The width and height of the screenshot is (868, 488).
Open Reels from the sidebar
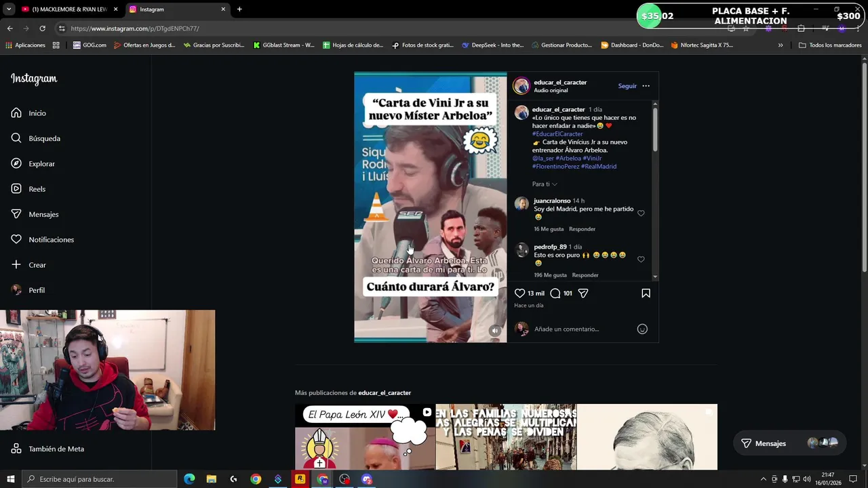point(28,189)
